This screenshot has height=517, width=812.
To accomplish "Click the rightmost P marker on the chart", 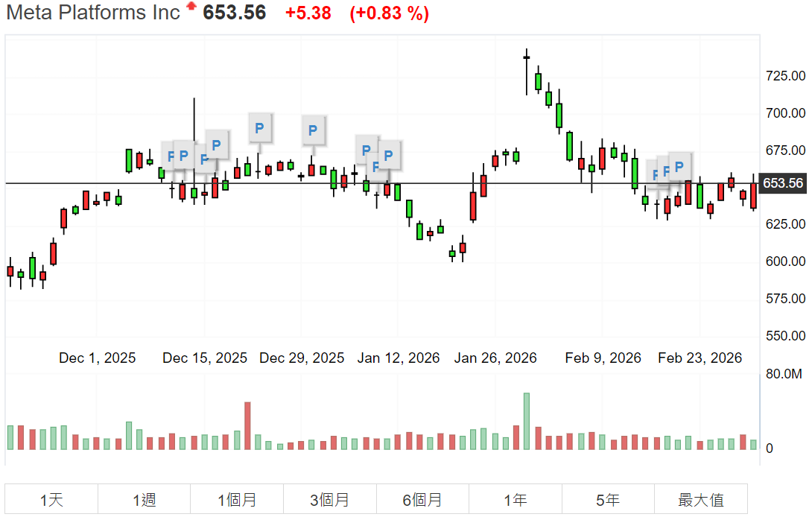I will pyautogui.click(x=679, y=167).
